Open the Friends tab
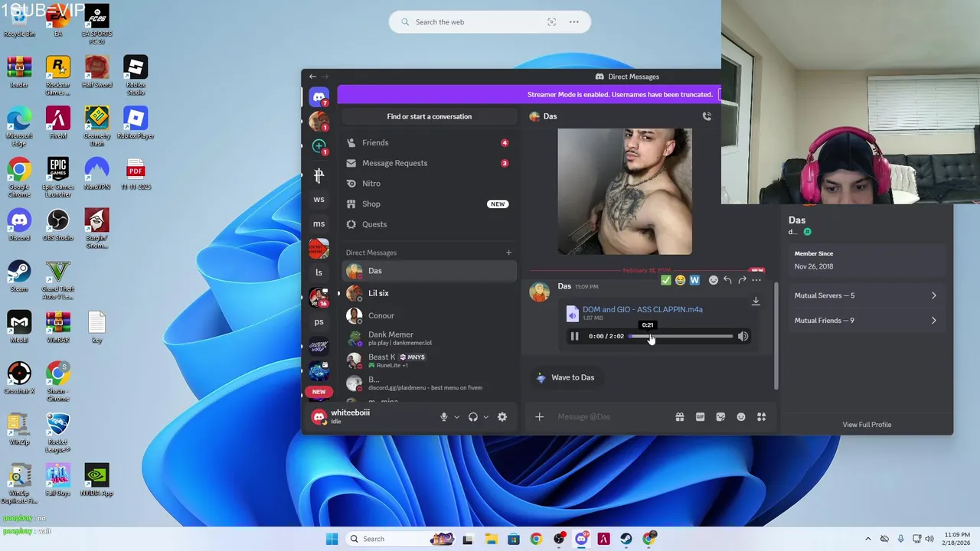980x551 pixels. [430, 143]
